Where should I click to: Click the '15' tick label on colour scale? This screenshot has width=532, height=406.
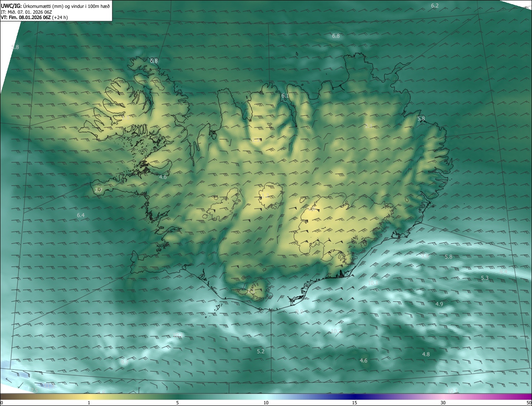[x=355, y=403]
